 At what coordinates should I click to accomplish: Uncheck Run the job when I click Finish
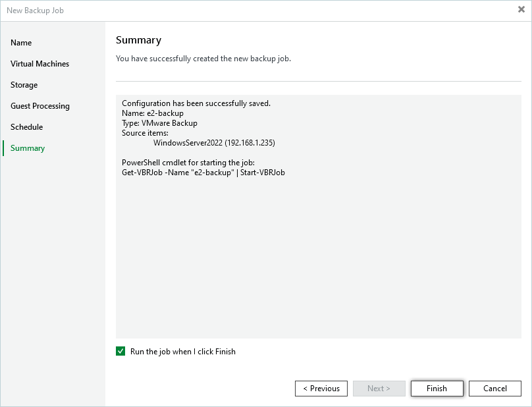click(x=120, y=351)
